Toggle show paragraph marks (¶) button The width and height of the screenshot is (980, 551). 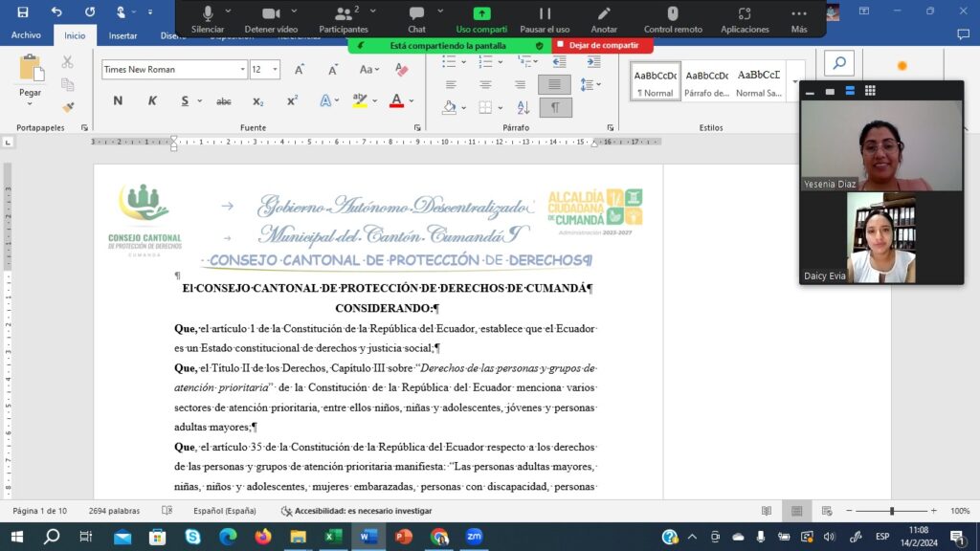click(x=554, y=107)
